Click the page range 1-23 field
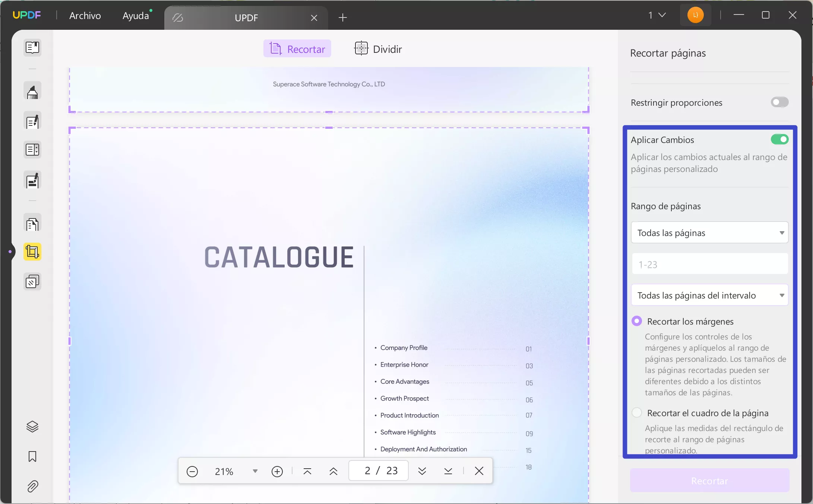This screenshot has width=813, height=504. pyautogui.click(x=710, y=264)
